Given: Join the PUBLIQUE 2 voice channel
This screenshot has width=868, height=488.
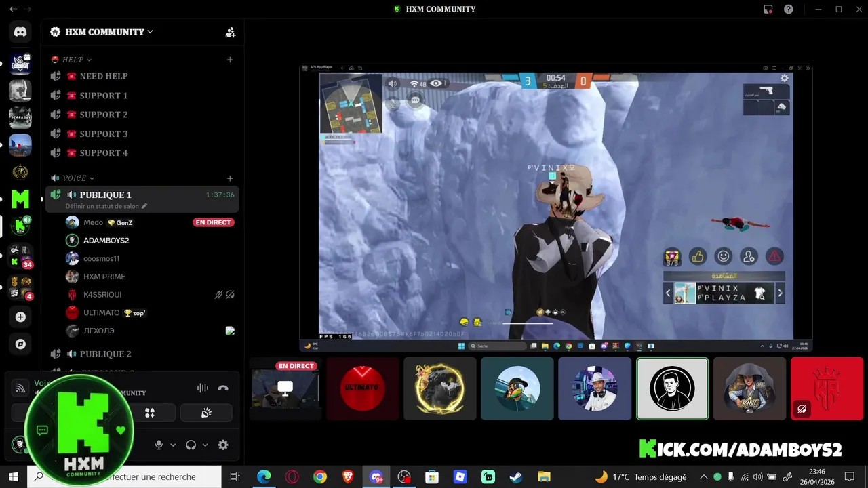Looking at the screenshot, I should tap(142, 354).
